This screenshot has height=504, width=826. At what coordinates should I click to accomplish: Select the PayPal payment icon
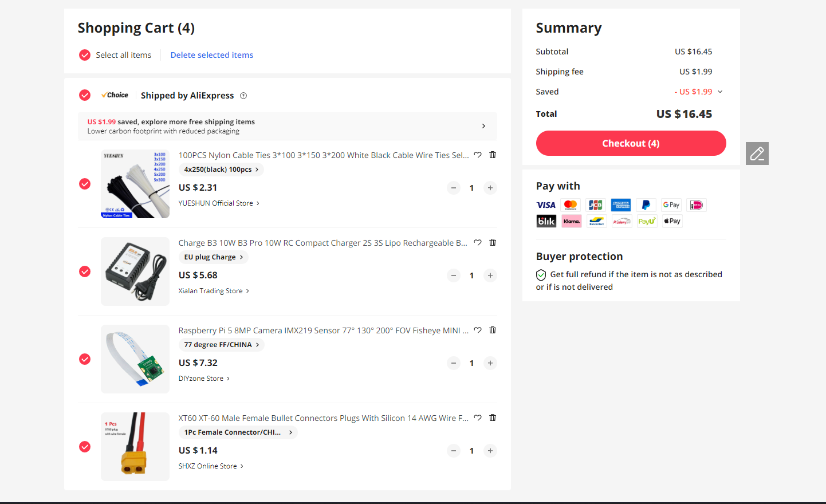click(x=646, y=205)
